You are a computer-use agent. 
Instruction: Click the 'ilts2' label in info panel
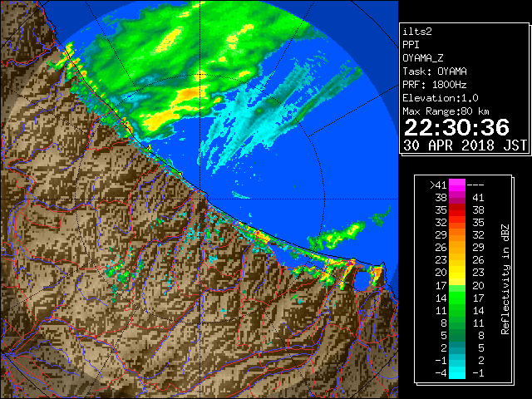point(417,32)
